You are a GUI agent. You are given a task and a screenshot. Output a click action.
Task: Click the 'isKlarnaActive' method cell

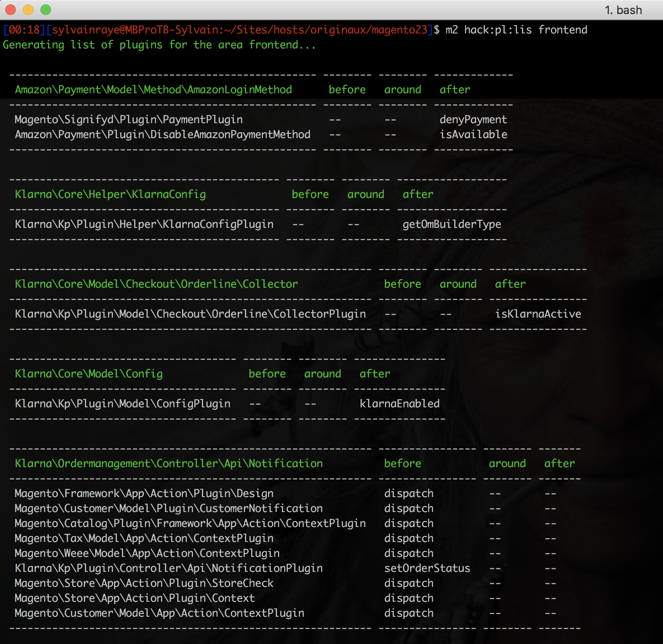[x=538, y=314]
